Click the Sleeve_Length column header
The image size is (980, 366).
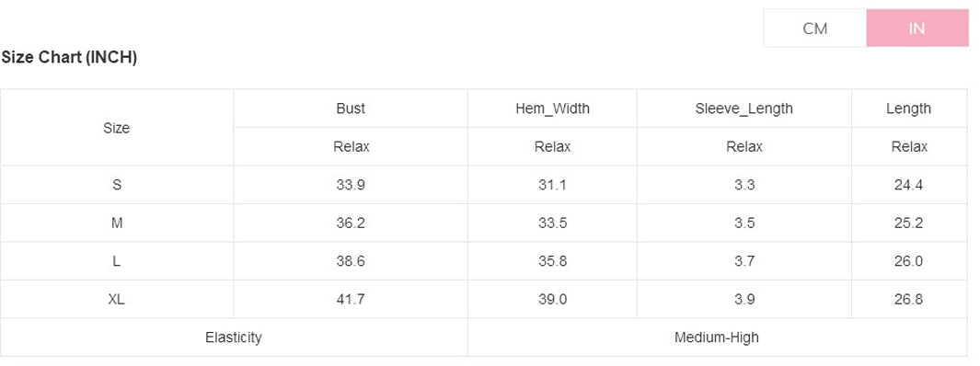pos(744,109)
